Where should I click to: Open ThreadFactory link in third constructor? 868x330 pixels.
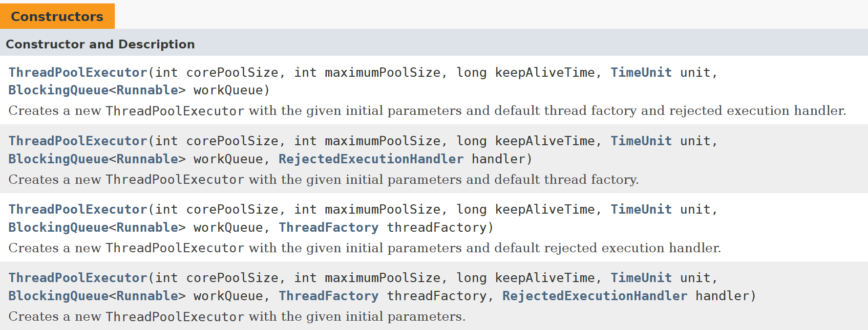pos(329,227)
